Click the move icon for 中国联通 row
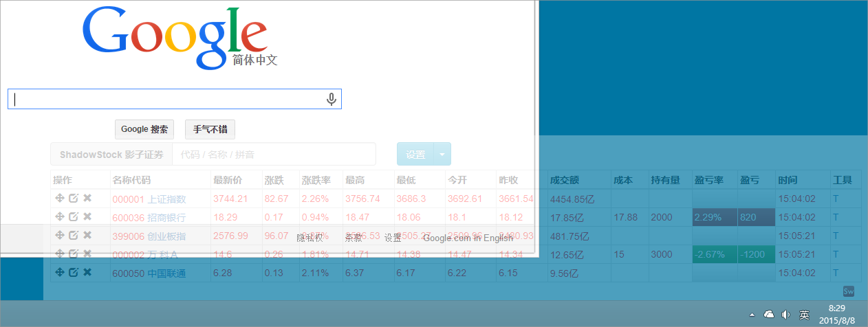 tap(59, 273)
